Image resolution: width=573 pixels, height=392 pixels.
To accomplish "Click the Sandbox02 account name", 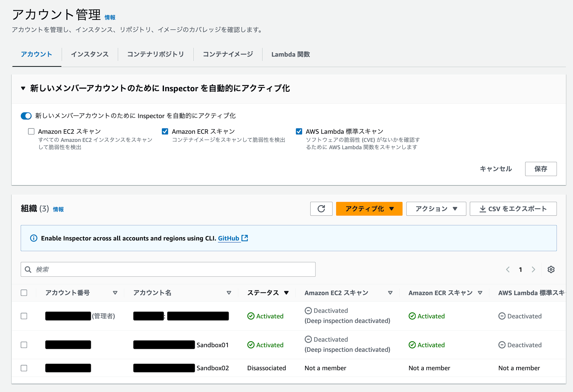I will [213, 368].
